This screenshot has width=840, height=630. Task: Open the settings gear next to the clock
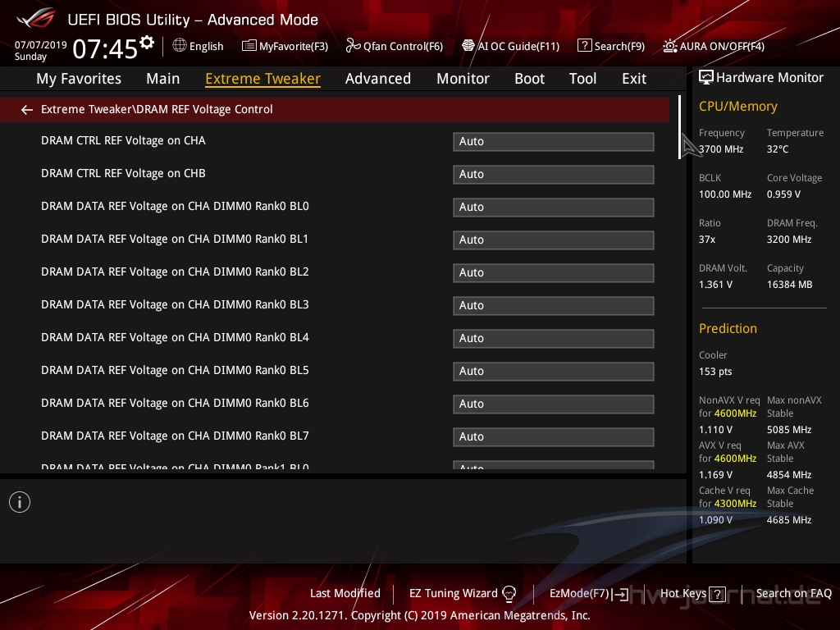click(x=147, y=43)
